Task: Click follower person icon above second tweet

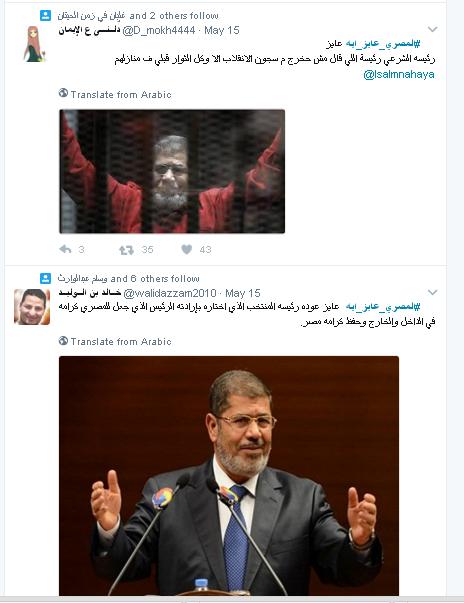Action: click(45, 278)
